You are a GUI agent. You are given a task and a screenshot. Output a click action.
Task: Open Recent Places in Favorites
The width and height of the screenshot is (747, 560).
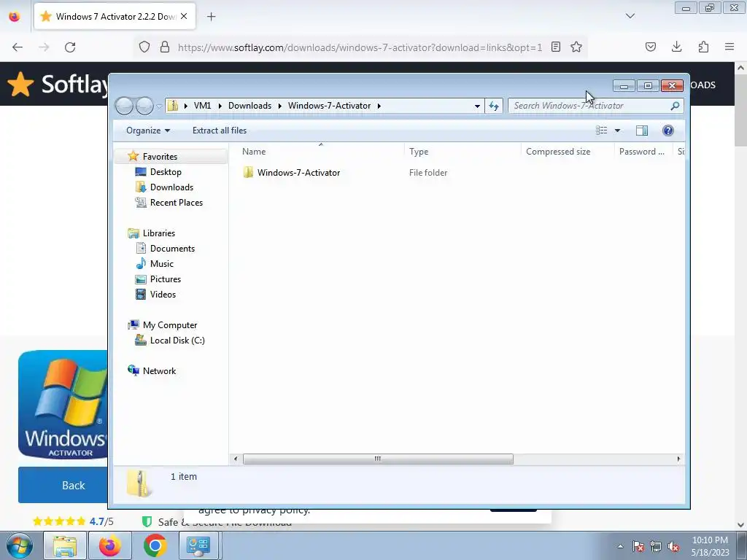(177, 203)
